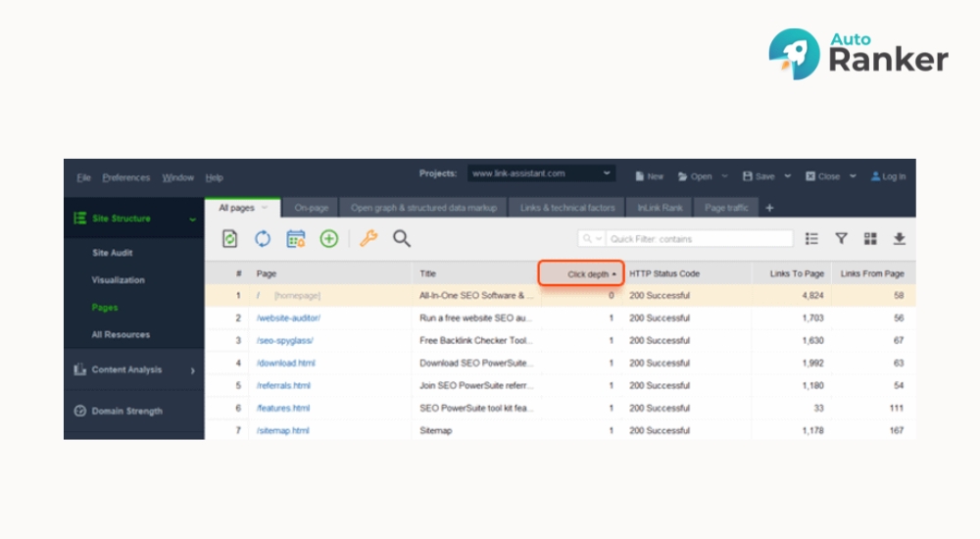980x539 pixels.
Task: Switch to Links & technical factors tab
Action: [567, 208]
